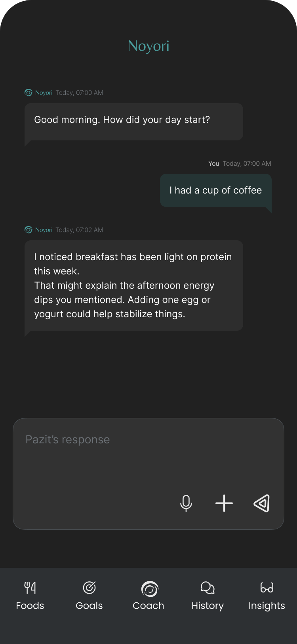Tap the "Good morning" message bubble
Image resolution: width=297 pixels, height=644 pixels.
click(134, 121)
